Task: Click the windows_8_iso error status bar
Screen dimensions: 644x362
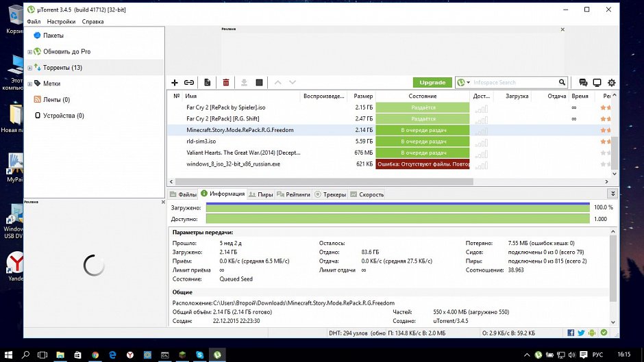Action: click(x=423, y=164)
